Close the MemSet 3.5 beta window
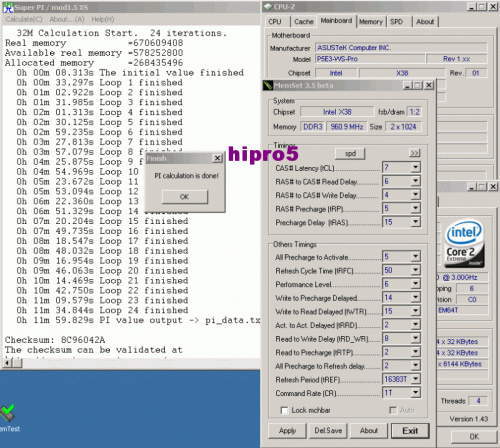This screenshot has width=500, height=448. [429, 85]
